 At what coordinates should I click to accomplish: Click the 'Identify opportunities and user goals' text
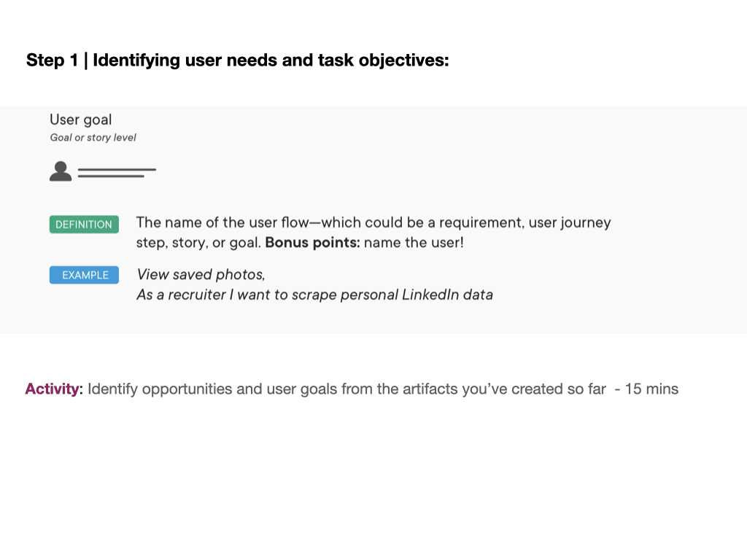coord(212,389)
